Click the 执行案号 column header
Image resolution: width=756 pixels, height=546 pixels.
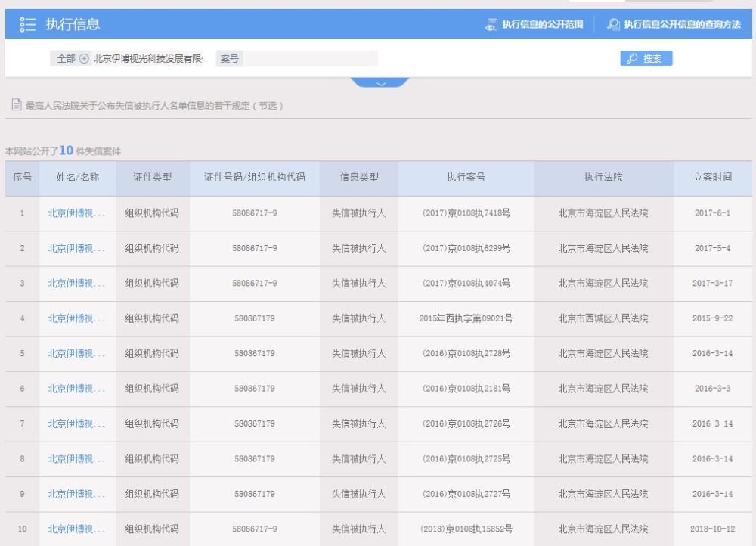pos(466,178)
